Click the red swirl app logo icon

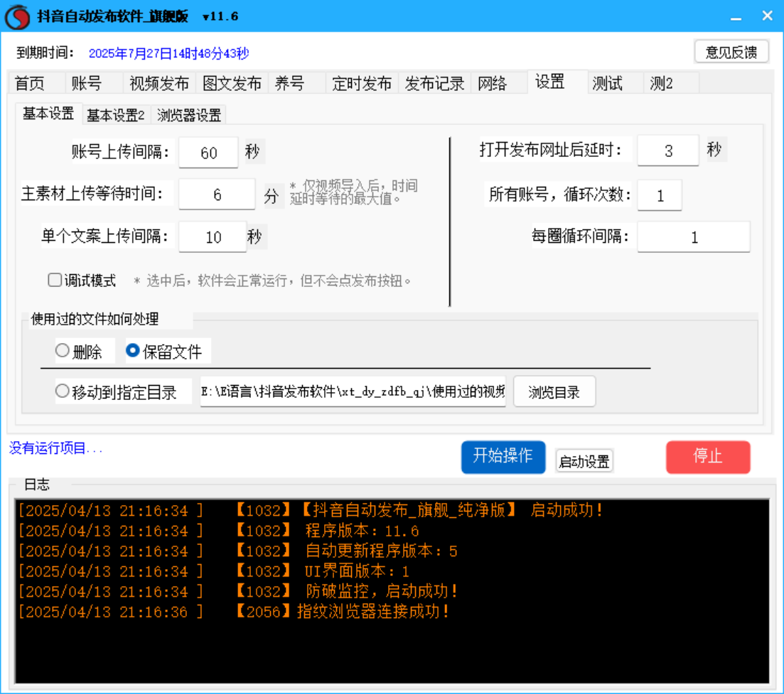[x=18, y=16]
